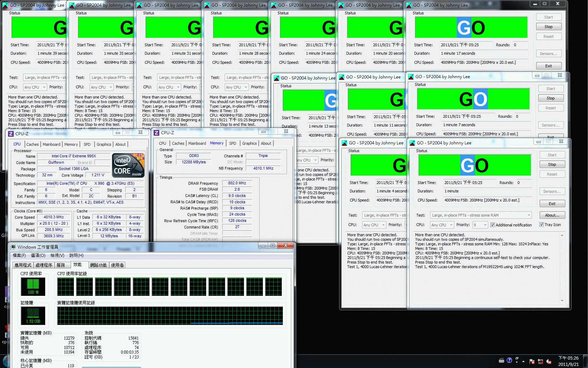The image size is (588, 368).
Task: Click the CPU Speed field in the Duration 1 minute 17 seconds window
Action: (x=483, y=62)
